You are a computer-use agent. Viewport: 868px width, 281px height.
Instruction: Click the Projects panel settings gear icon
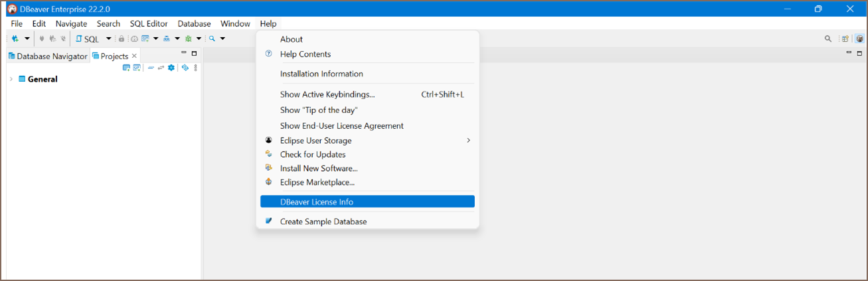click(171, 67)
